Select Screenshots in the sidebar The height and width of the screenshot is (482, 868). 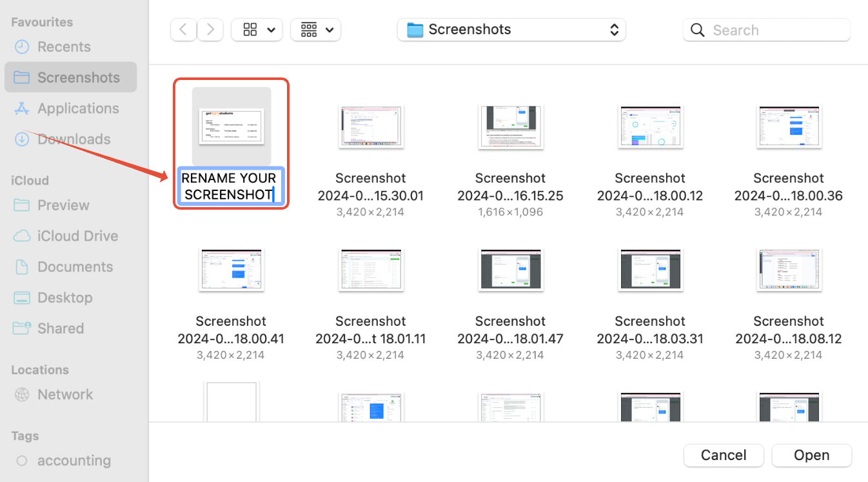click(x=71, y=77)
